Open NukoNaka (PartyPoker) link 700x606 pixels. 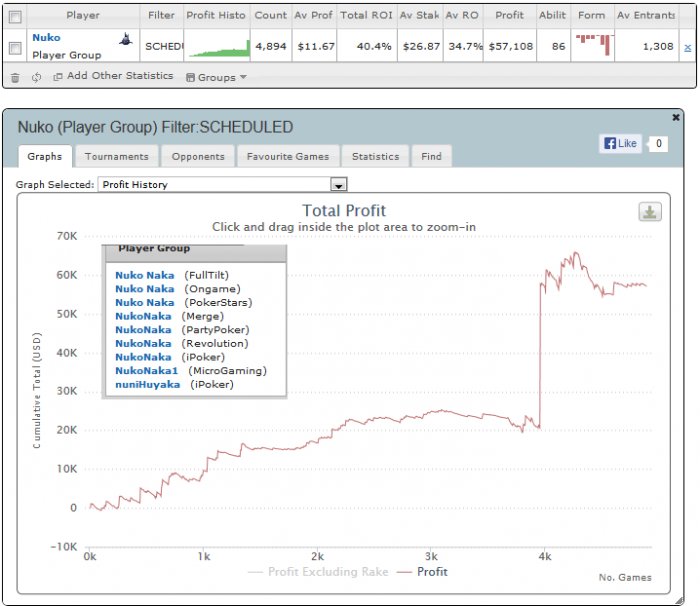point(143,330)
